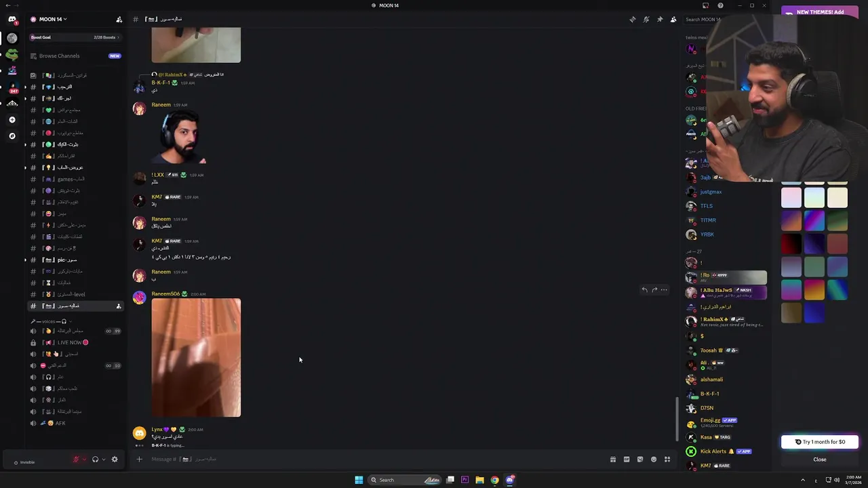Open the GIF picker icon
Screen dimensions: 868x488
627,460
